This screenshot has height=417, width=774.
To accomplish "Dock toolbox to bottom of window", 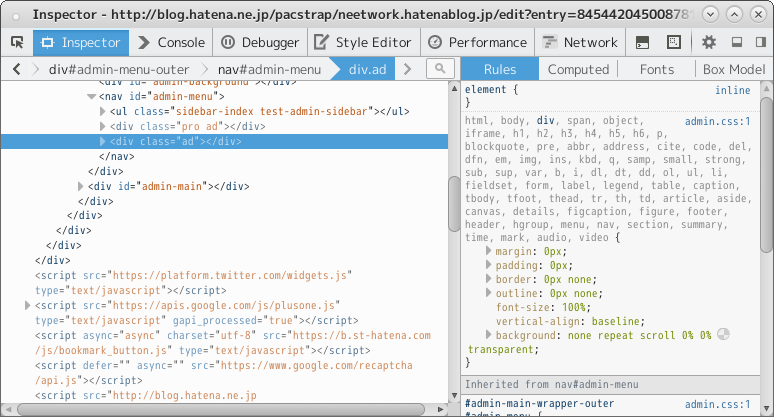I will 737,42.
